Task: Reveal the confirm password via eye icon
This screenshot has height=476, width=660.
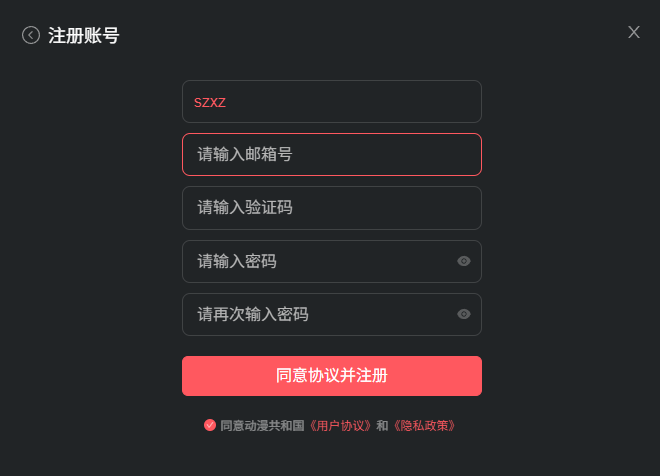Action: click(464, 314)
